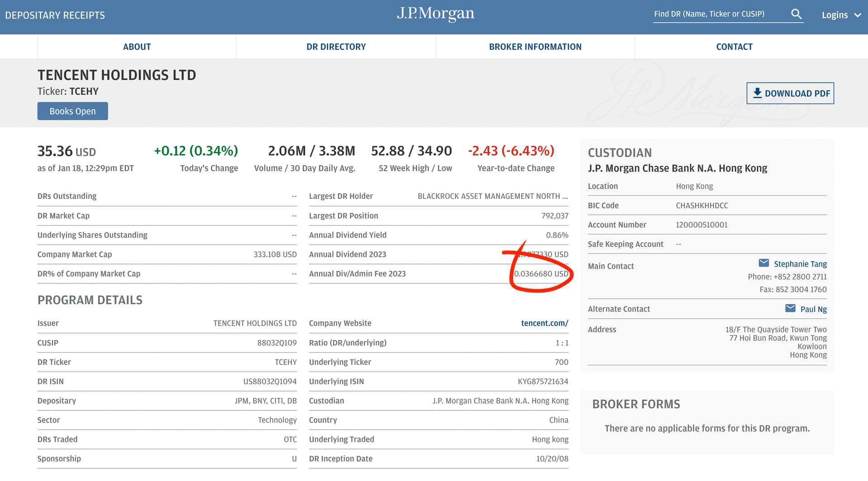Focus the Find DR search field
The height and width of the screenshot is (481, 868).
719,14
